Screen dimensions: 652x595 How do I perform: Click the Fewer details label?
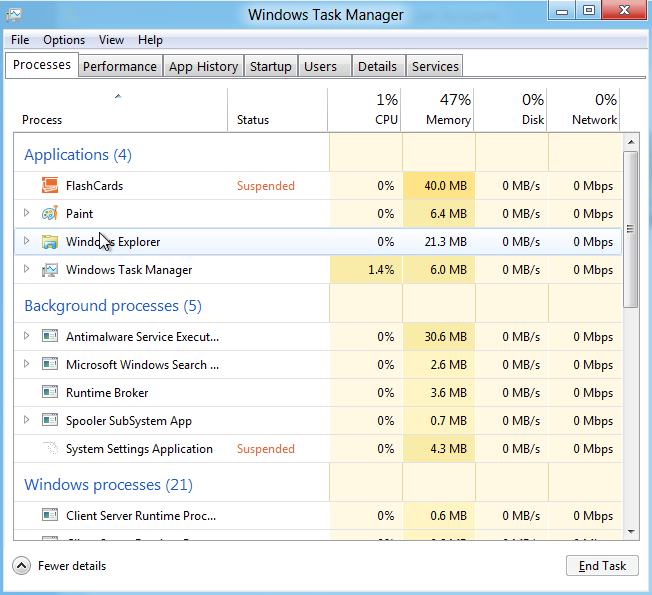tap(72, 566)
